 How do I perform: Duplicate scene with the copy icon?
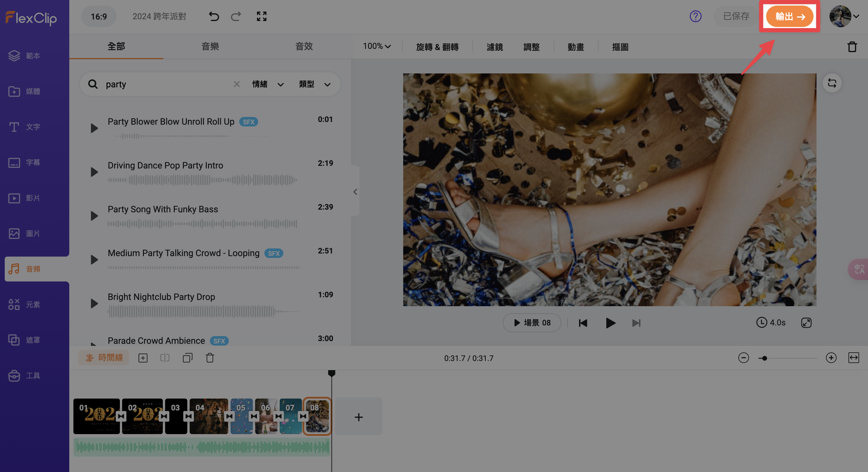[187, 358]
